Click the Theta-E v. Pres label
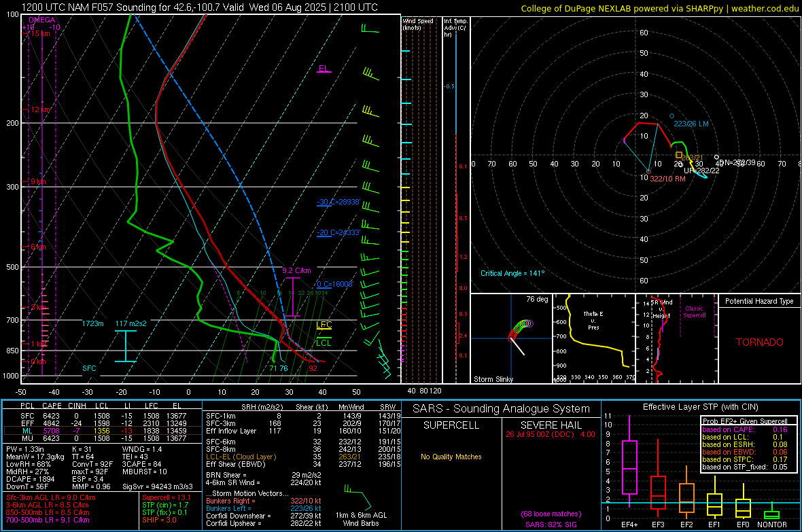Viewport: 802px width, 532px height. click(593, 320)
